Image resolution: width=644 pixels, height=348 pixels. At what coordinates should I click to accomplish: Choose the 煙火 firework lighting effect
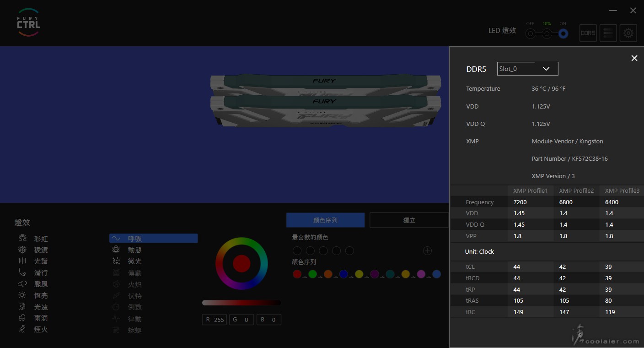(33, 329)
